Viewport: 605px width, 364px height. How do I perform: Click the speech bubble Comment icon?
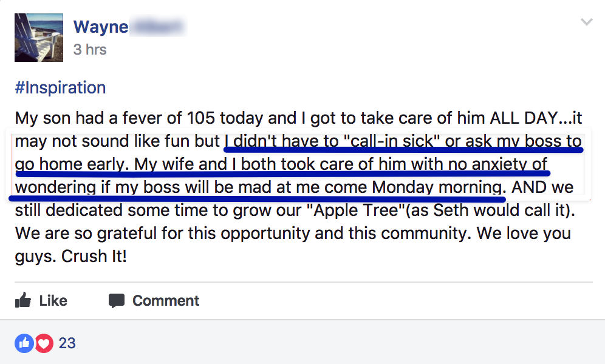[116, 300]
